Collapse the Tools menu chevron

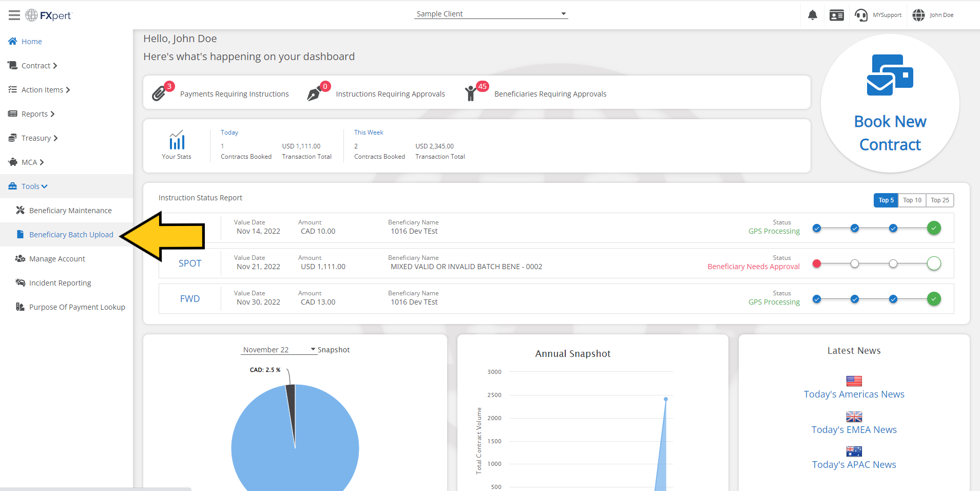click(x=44, y=186)
